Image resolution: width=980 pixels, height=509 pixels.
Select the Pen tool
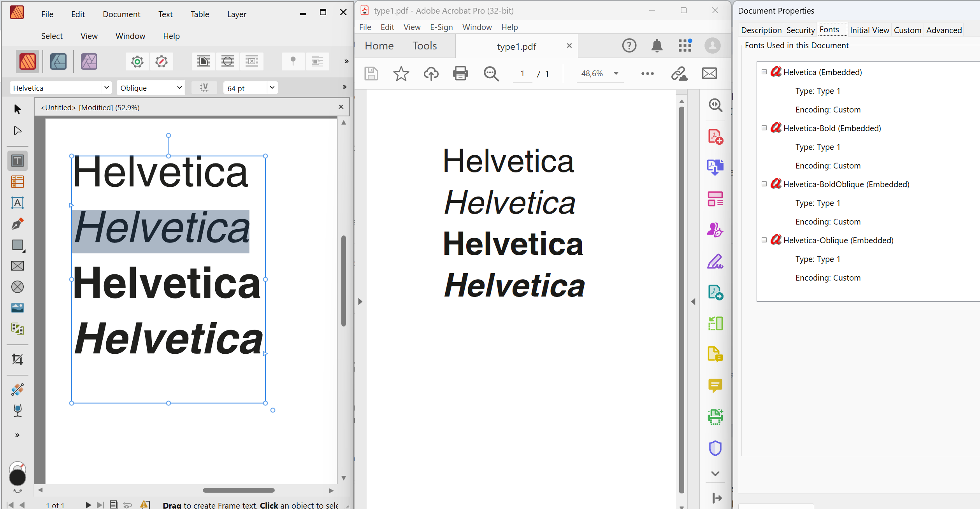18,224
